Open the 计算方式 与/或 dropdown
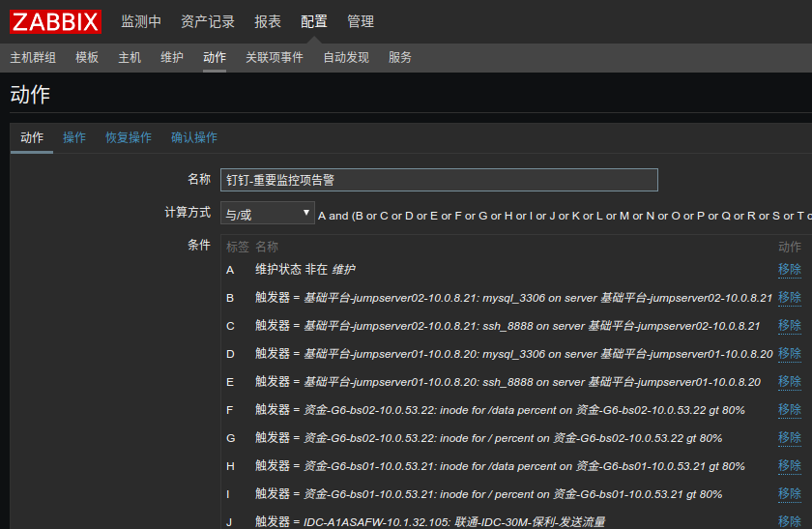Viewport: 812px width, 529px height. [x=267, y=213]
